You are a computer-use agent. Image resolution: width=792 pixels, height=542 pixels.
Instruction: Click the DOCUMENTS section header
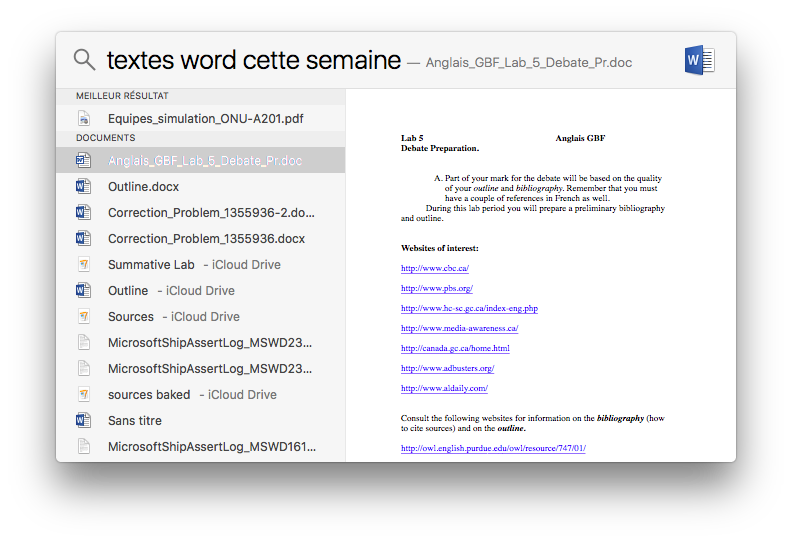tap(106, 138)
